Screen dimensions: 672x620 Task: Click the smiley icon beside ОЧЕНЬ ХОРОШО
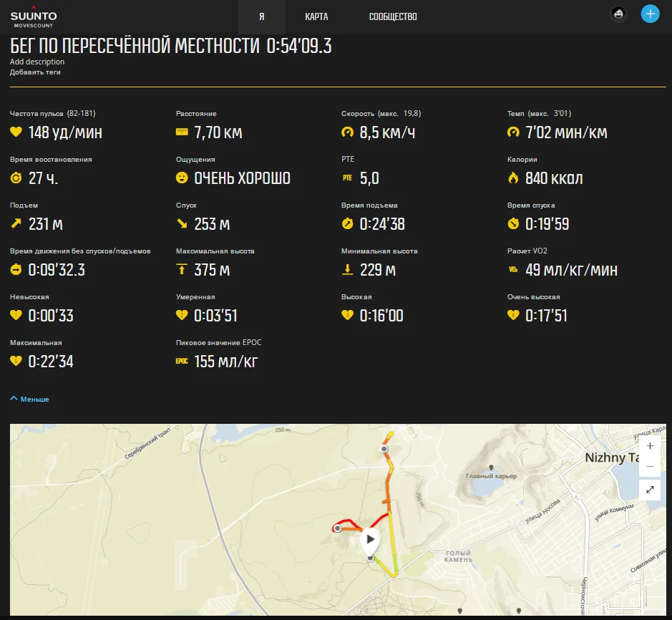pyautogui.click(x=182, y=178)
